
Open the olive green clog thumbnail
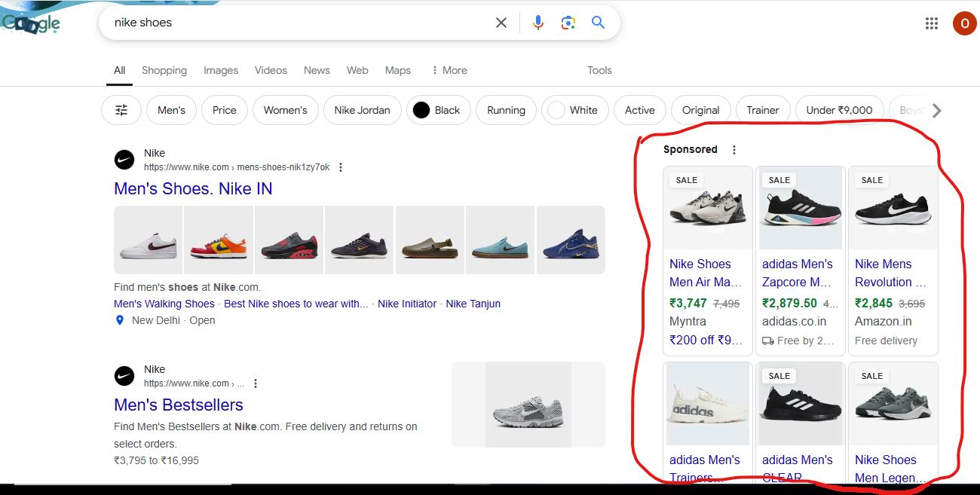pyautogui.click(x=430, y=240)
